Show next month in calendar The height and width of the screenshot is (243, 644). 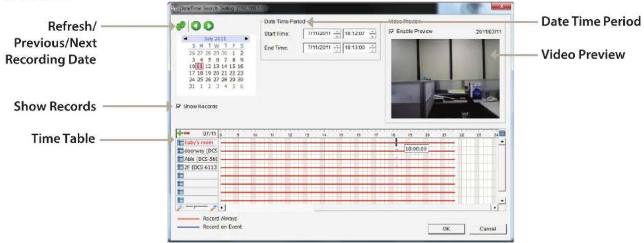click(246, 38)
